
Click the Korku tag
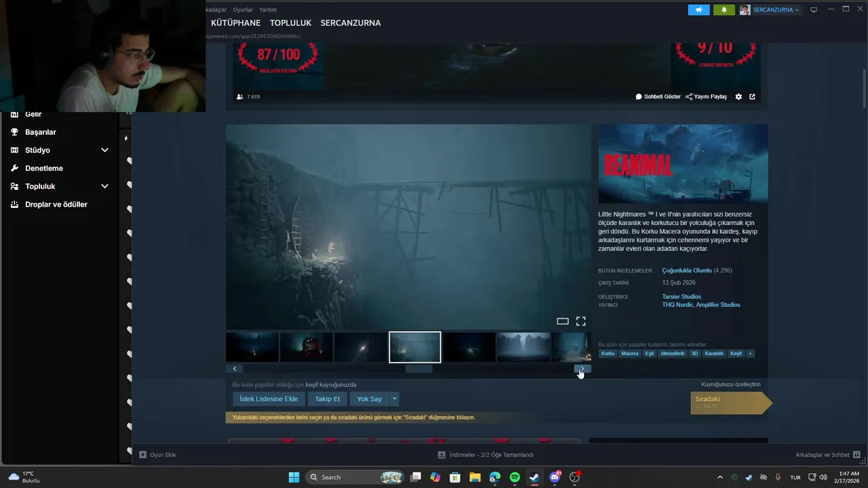coord(608,353)
